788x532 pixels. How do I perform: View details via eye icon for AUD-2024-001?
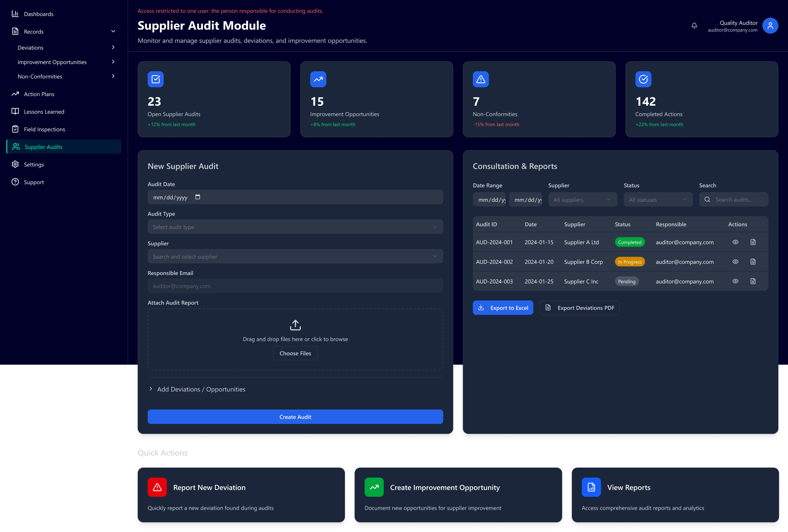point(735,242)
